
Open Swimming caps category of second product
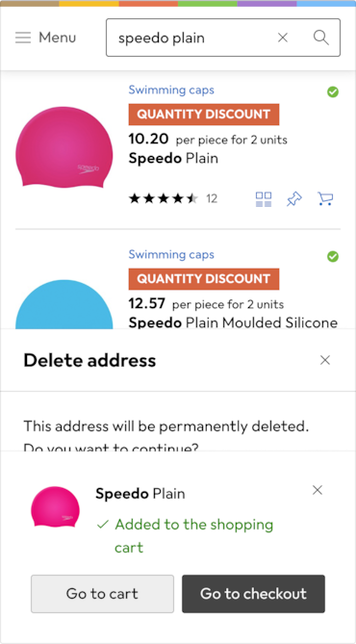(171, 255)
